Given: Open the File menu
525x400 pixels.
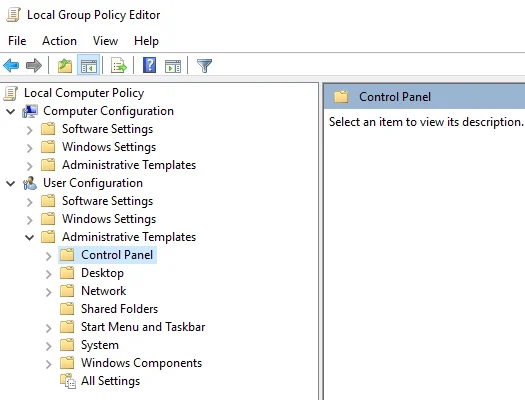Looking at the screenshot, I should point(17,41).
